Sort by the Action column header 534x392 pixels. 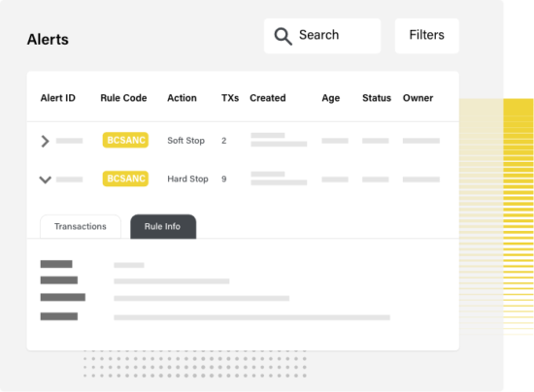[x=182, y=98]
